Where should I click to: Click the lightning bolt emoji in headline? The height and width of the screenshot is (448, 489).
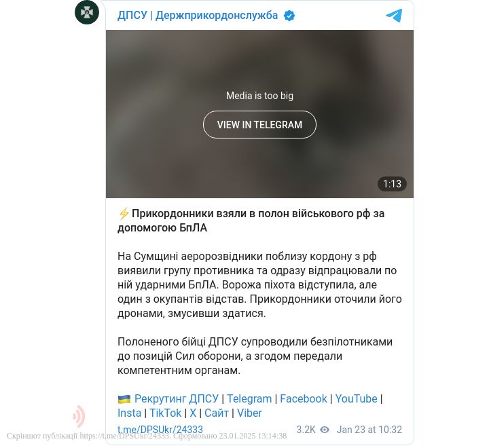[x=124, y=214]
